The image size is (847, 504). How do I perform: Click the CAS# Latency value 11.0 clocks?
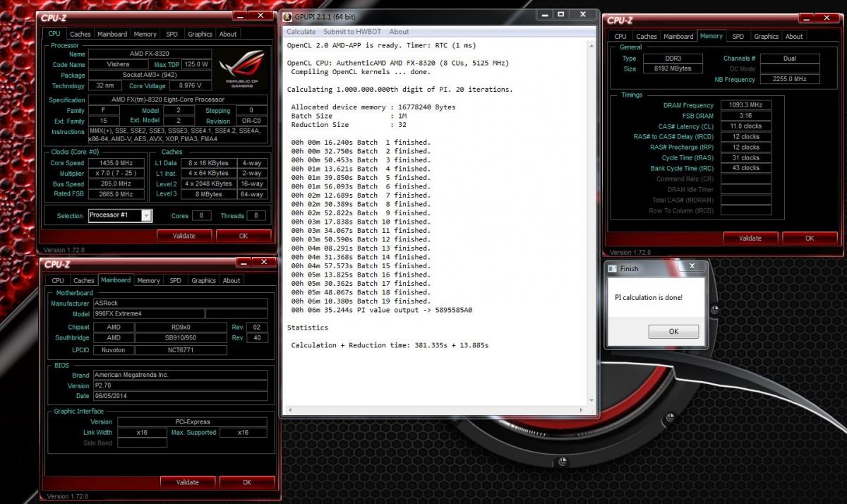point(745,126)
